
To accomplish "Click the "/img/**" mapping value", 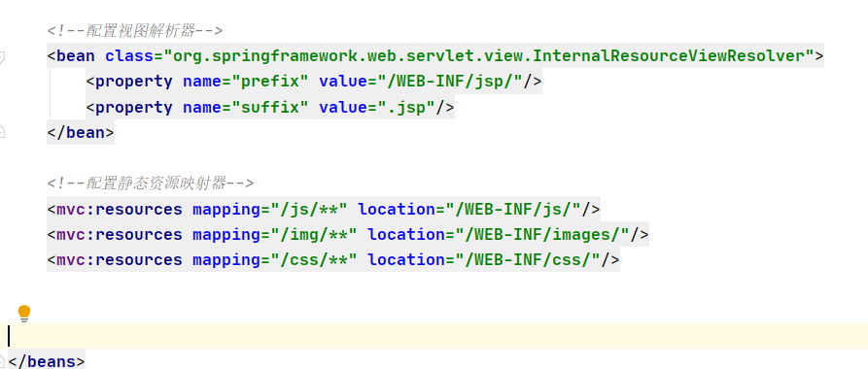I will click(x=314, y=235).
